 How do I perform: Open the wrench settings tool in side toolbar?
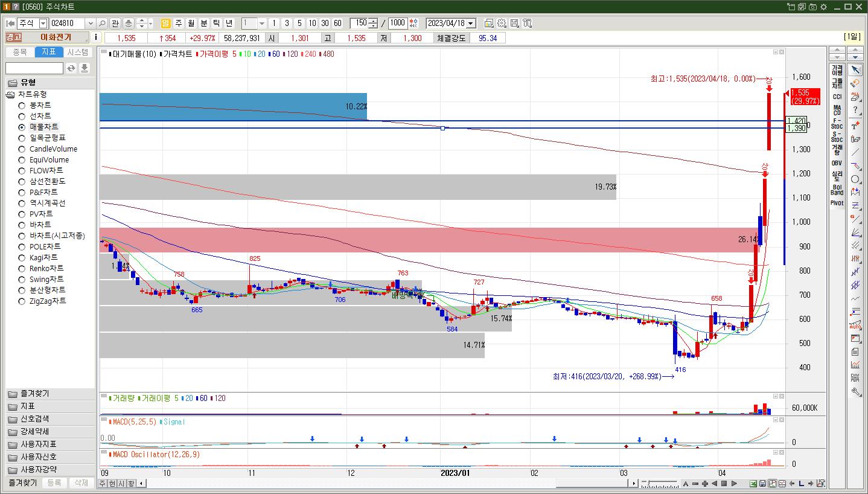pyautogui.click(x=855, y=391)
